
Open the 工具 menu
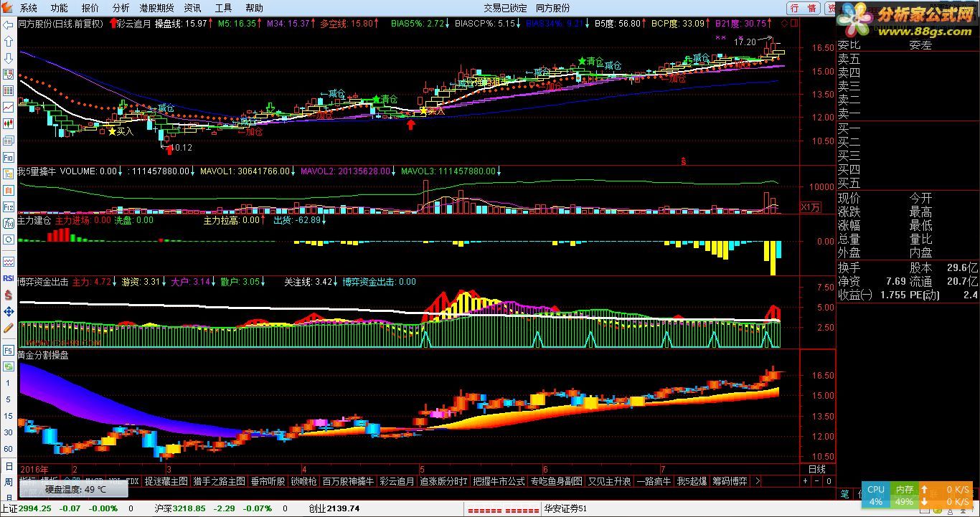pos(224,8)
